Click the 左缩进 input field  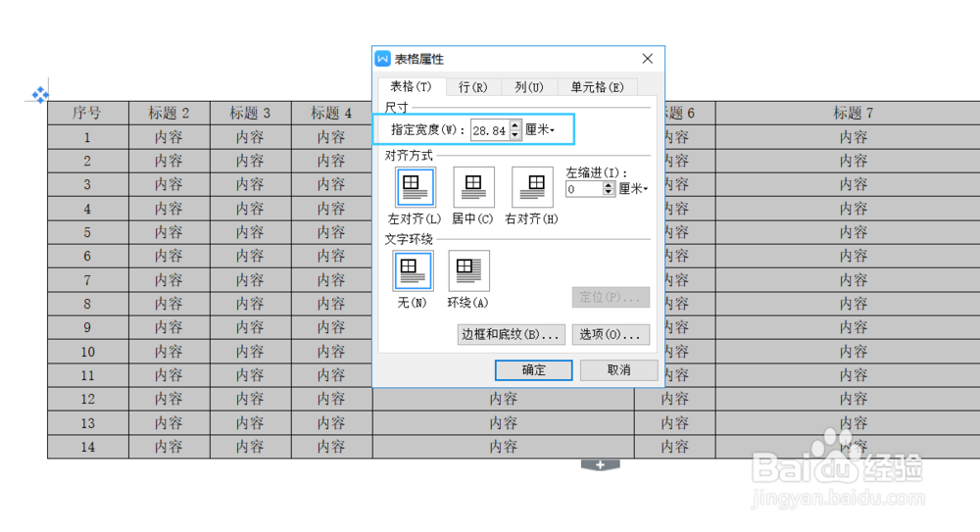click(585, 189)
